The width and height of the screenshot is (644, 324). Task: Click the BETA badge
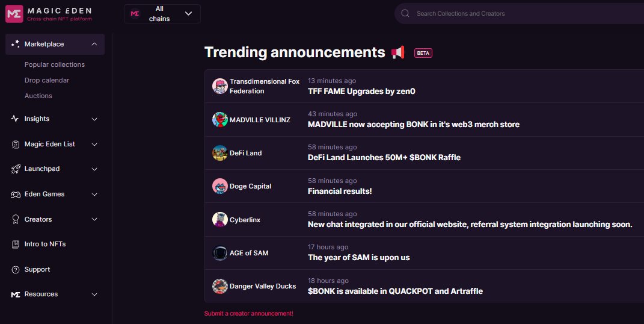click(423, 53)
